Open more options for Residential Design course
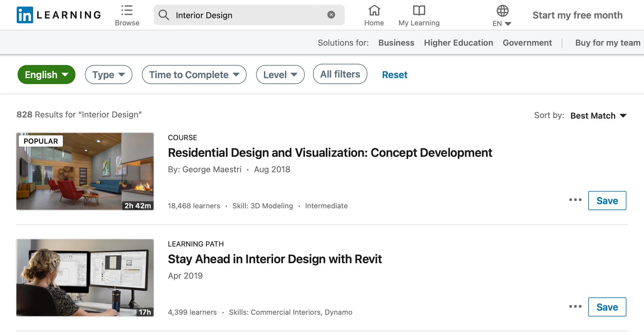 pos(575,200)
